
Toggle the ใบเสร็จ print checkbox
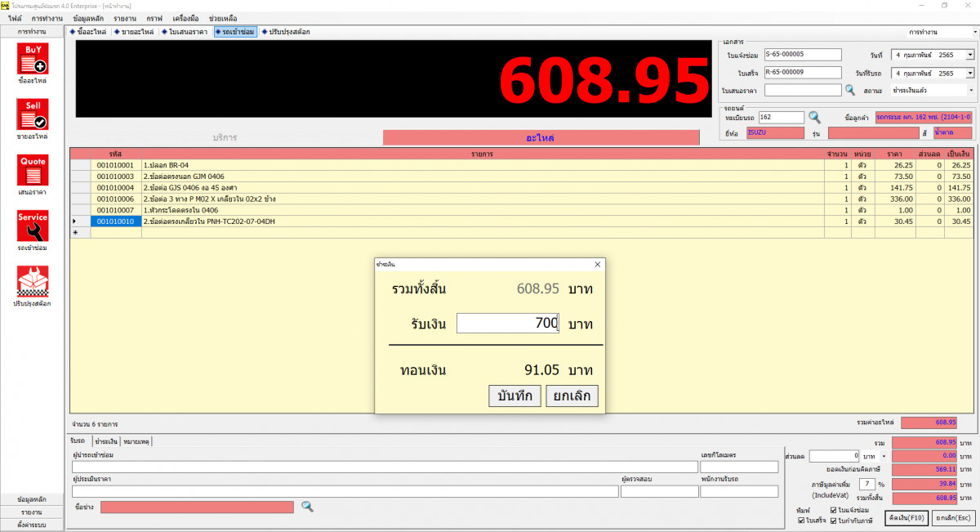click(x=801, y=520)
